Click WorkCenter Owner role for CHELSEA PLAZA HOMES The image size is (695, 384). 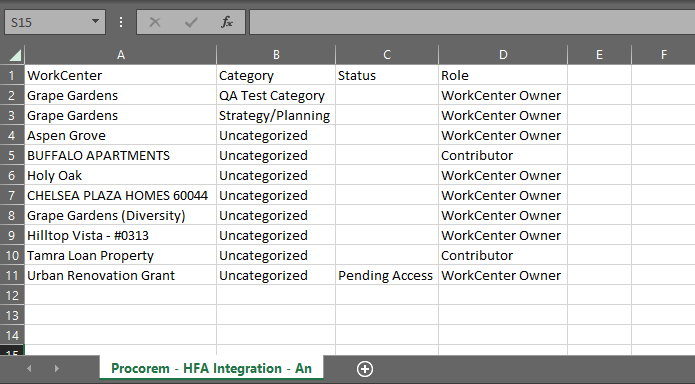pos(503,196)
